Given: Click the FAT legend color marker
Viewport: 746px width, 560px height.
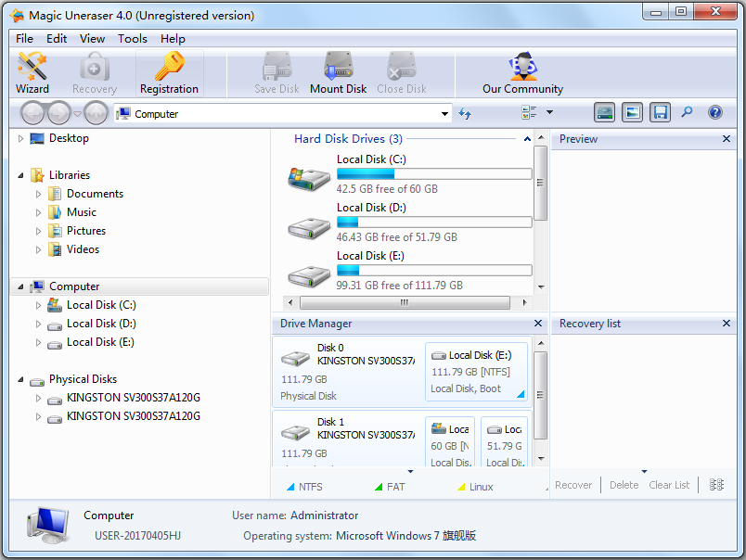Looking at the screenshot, I should point(379,487).
